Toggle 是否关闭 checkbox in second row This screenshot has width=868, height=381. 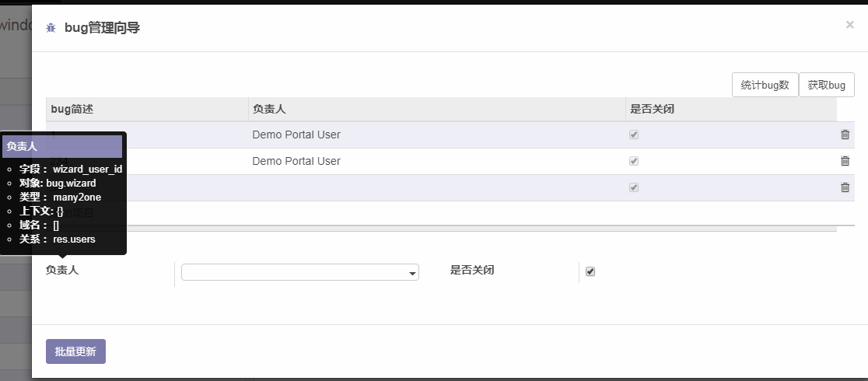point(634,161)
